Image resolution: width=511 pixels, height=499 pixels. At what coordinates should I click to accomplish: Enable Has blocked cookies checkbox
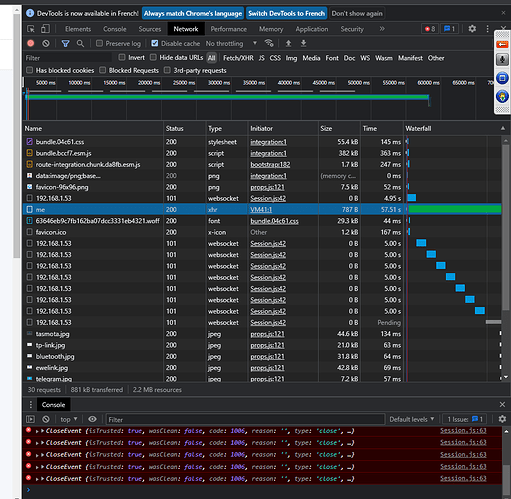(x=30, y=70)
